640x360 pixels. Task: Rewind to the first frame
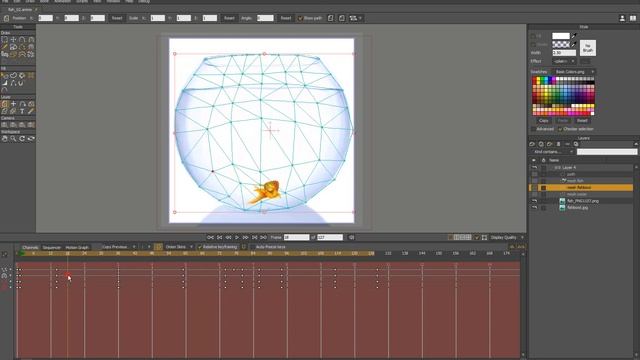pyautogui.click(x=210, y=237)
